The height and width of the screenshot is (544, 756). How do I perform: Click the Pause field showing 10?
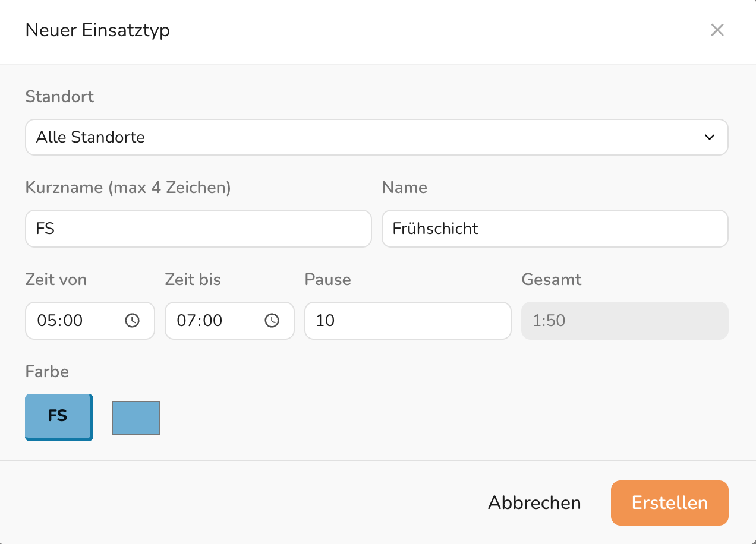(408, 321)
